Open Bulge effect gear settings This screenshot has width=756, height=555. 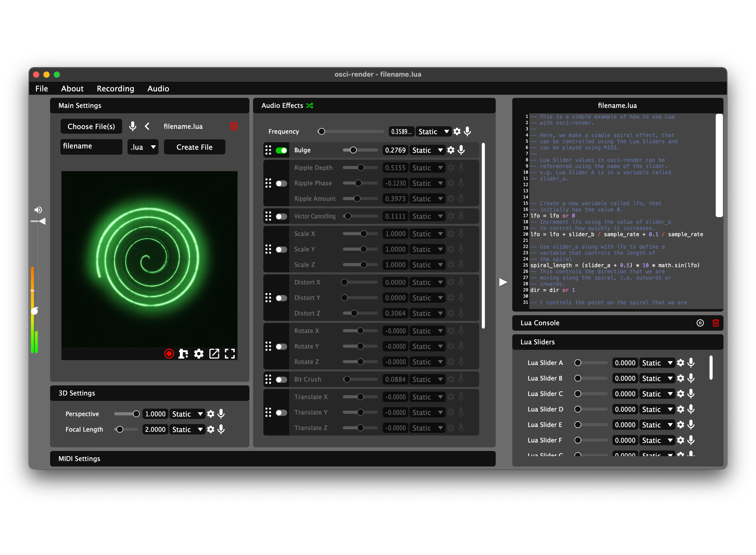[x=451, y=150]
